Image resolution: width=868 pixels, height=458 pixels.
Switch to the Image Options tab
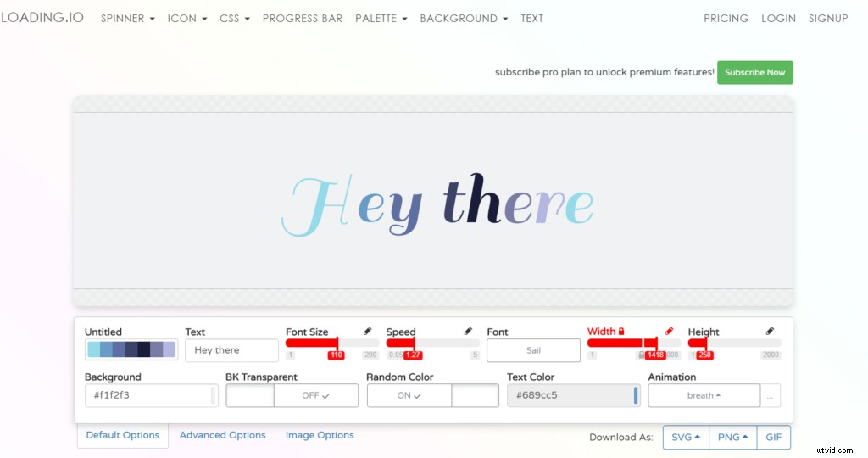320,435
